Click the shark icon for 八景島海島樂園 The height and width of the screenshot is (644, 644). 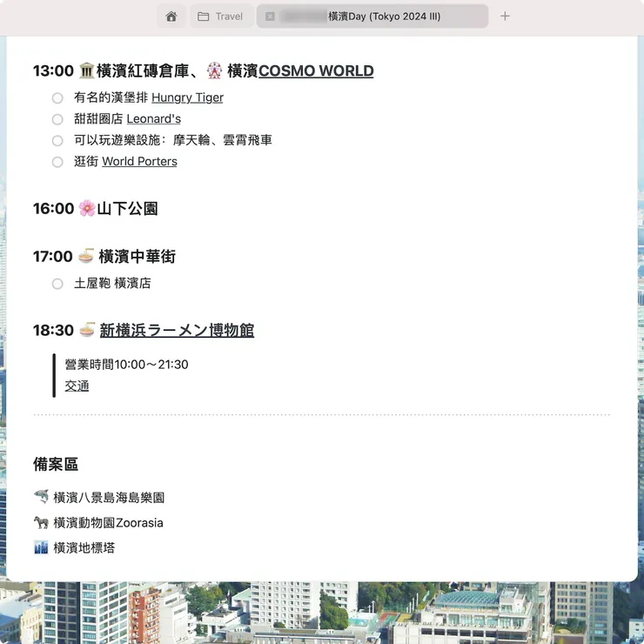(41, 497)
